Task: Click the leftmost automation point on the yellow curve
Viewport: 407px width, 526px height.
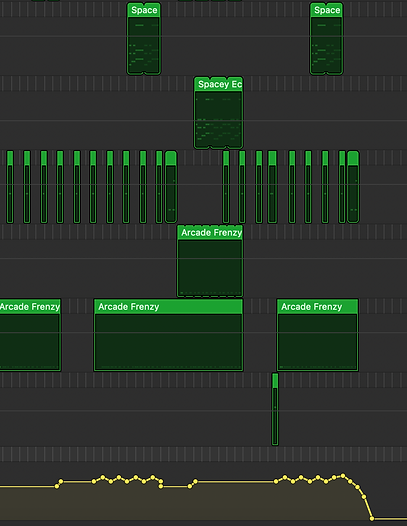Action: click(57, 486)
